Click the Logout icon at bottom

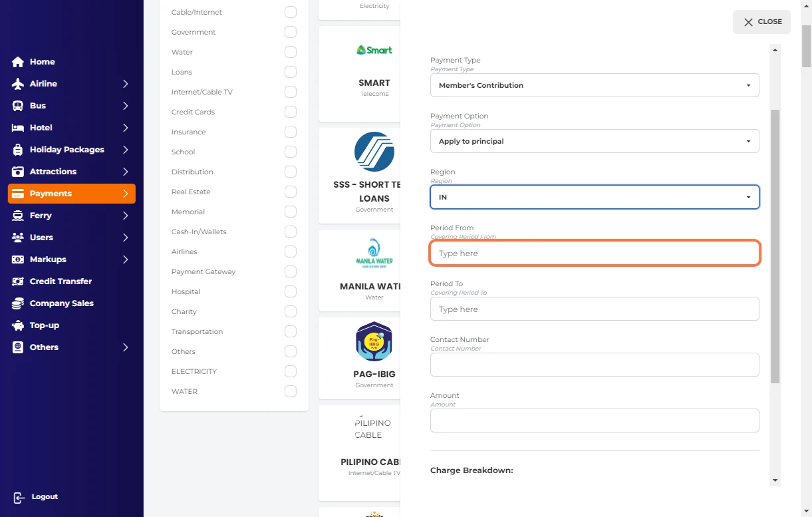(x=19, y=497)
